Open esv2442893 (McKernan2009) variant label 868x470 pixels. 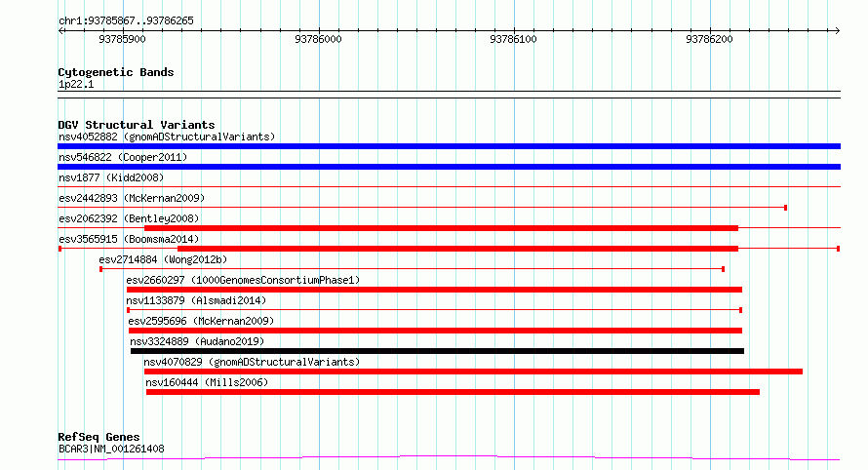tap(132, 198)
